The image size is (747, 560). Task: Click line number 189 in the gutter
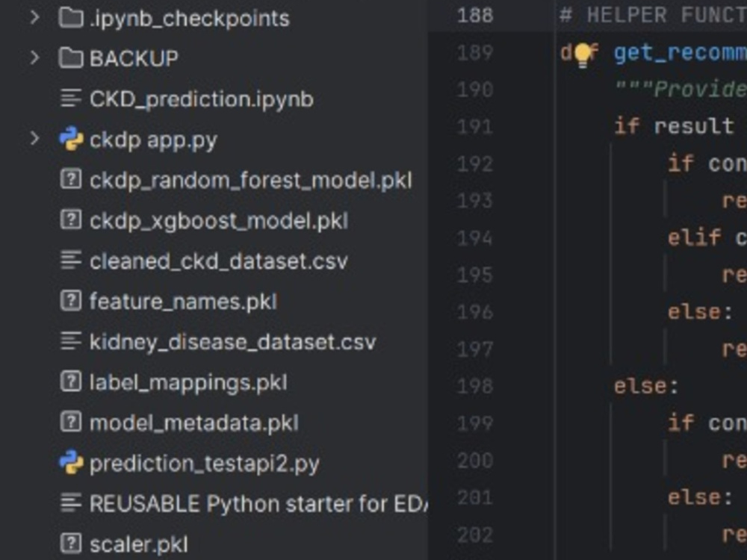[474, 52]
